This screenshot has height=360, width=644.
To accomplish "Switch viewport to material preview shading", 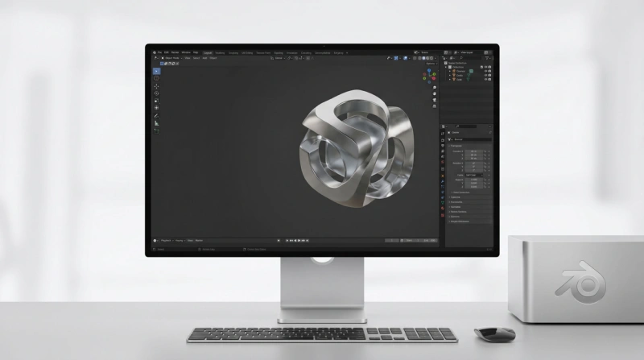I will tap(427, 58).
